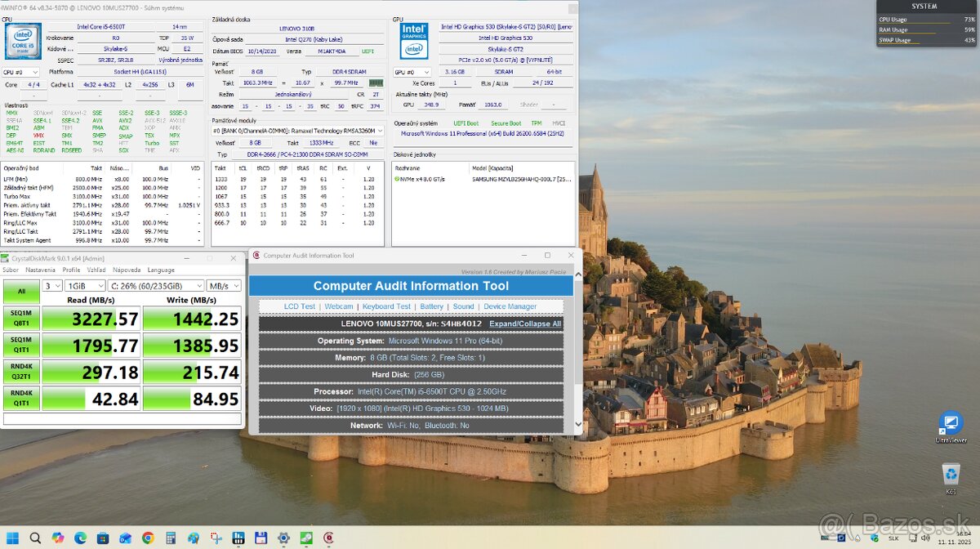Click the Keyboard Test link
Viewport: 980px width, 549px height.
tap(387, 306)
